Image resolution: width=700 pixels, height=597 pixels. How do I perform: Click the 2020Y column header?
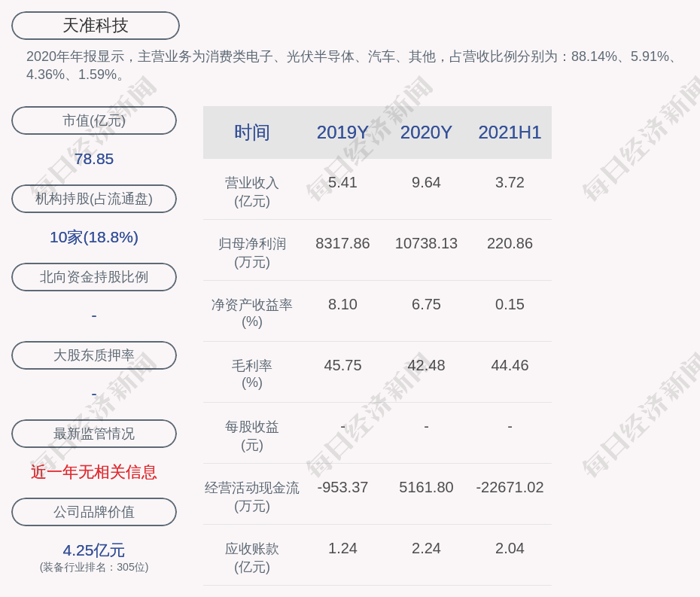[x=426, y=132]
